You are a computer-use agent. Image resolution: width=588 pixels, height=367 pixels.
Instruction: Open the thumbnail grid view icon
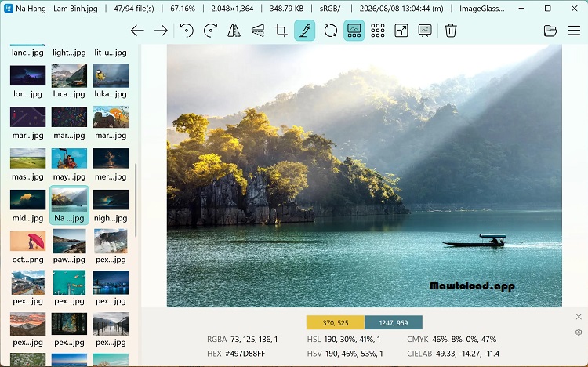pyautogui.click(x=378, y=31)
